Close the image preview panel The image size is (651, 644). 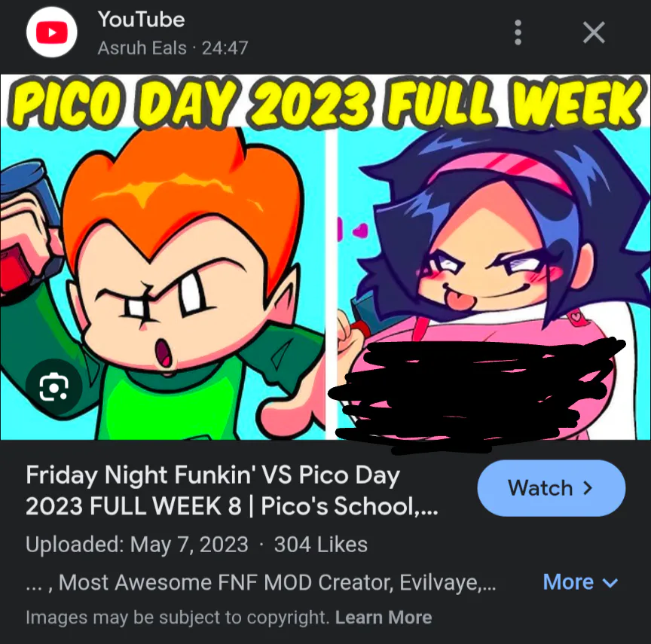594,32
